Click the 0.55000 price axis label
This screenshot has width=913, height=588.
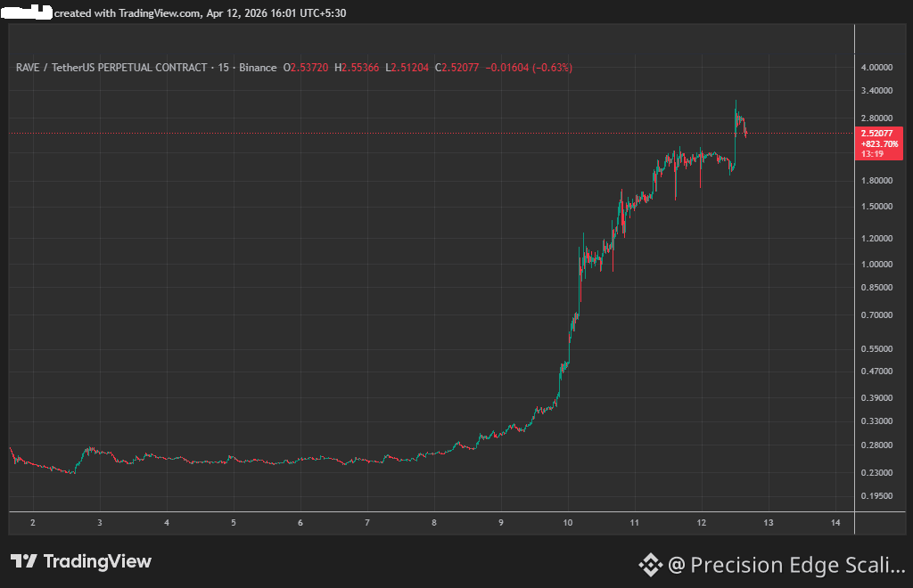point(877,349)
